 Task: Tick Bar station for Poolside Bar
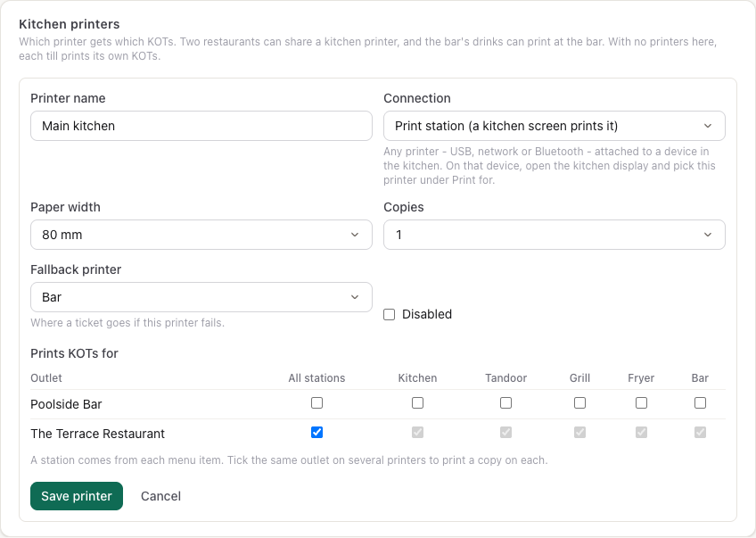[x=700, y=403]
